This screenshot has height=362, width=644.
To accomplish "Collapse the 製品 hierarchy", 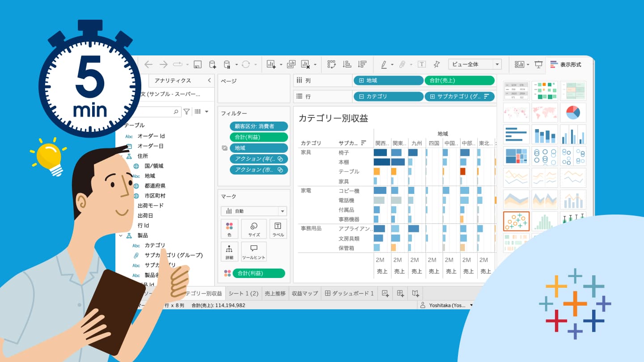I will [121, 236].
